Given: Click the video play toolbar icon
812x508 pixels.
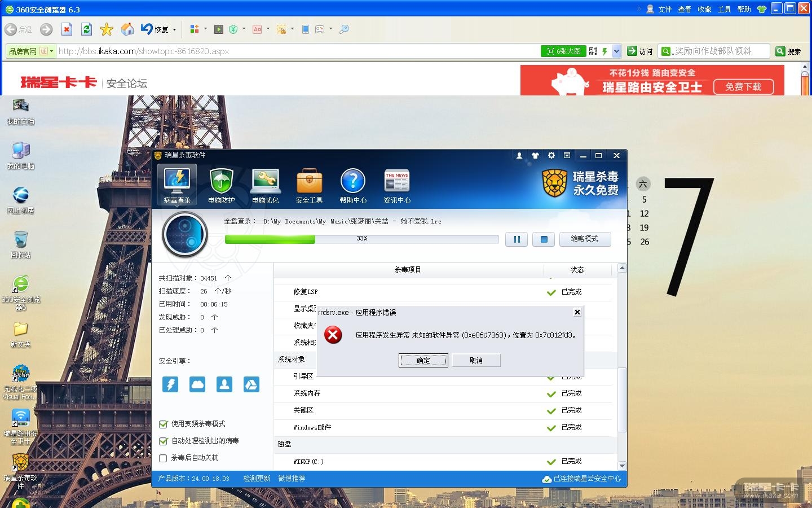Looking at the screenshot, I should pyautogui.click(x=219, y=29).
